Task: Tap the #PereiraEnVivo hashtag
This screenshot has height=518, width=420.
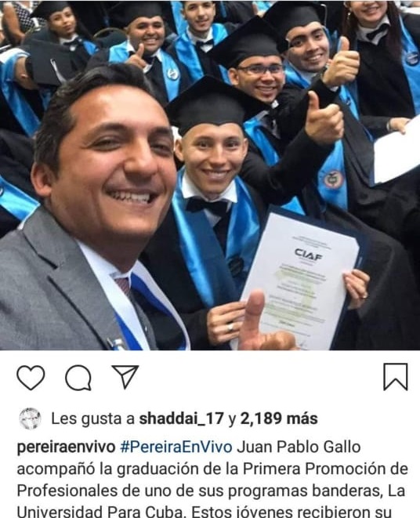Action: pos(176,447)
